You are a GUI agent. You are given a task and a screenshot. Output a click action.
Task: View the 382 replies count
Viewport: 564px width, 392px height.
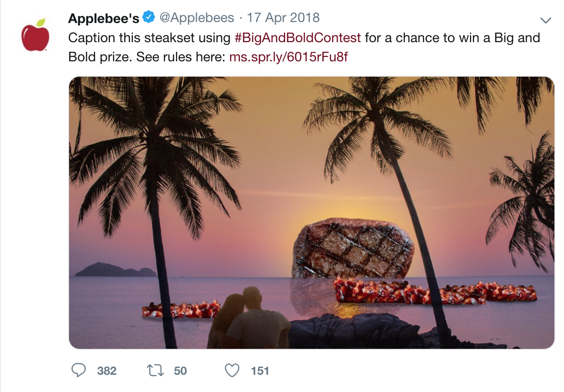107,371
